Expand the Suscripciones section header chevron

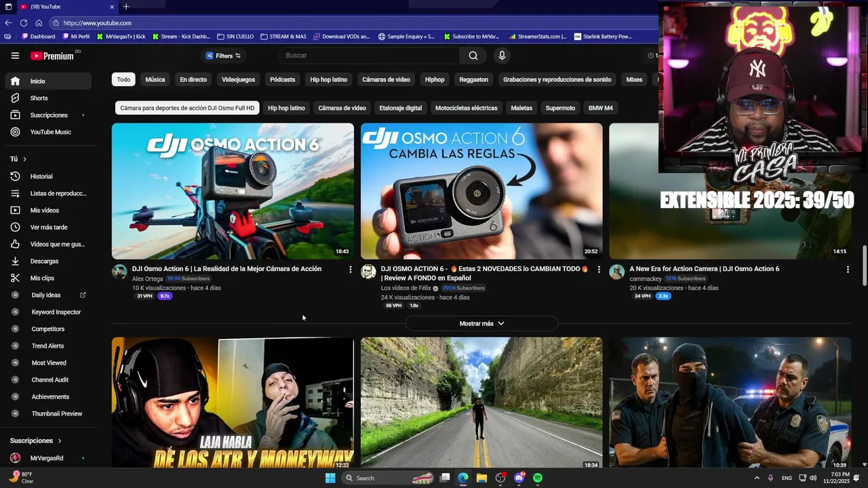click(58, 441)
